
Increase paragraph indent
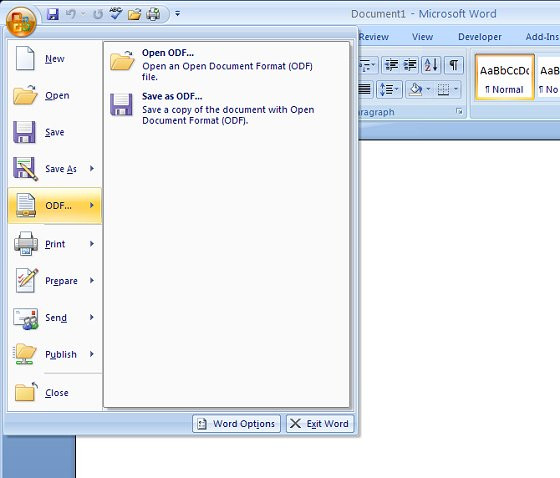click(410, 65)
